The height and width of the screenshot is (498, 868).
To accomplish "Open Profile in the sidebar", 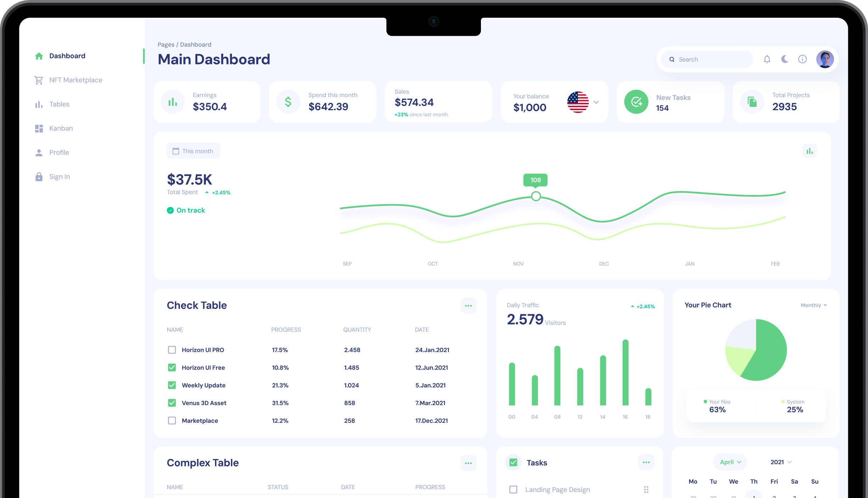I will tap(59, 153).
